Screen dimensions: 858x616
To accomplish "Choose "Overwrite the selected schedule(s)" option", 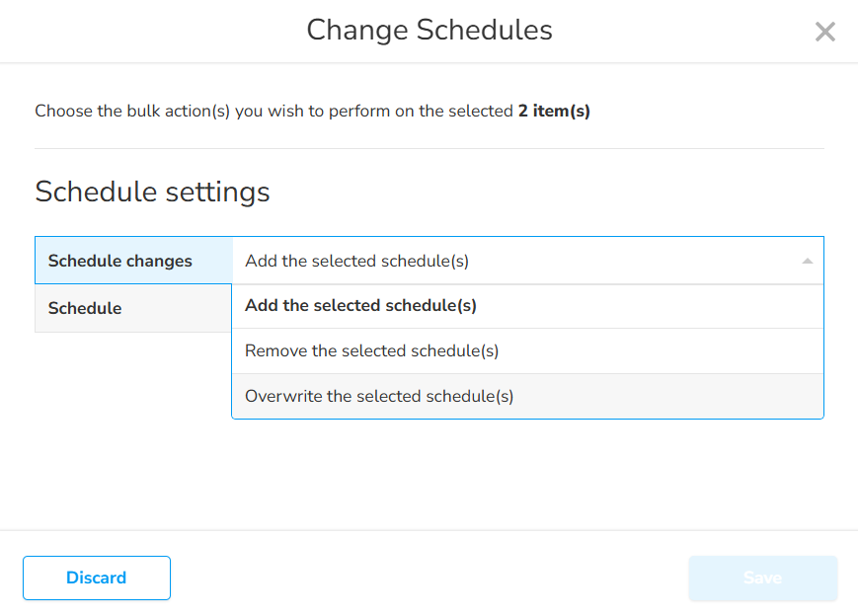I will (379, 397).
